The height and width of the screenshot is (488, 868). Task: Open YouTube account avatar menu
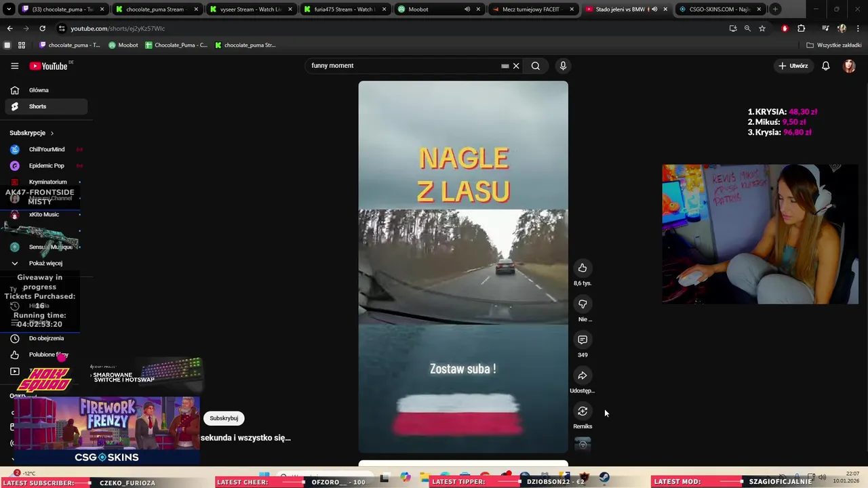[x=849, y=66]
